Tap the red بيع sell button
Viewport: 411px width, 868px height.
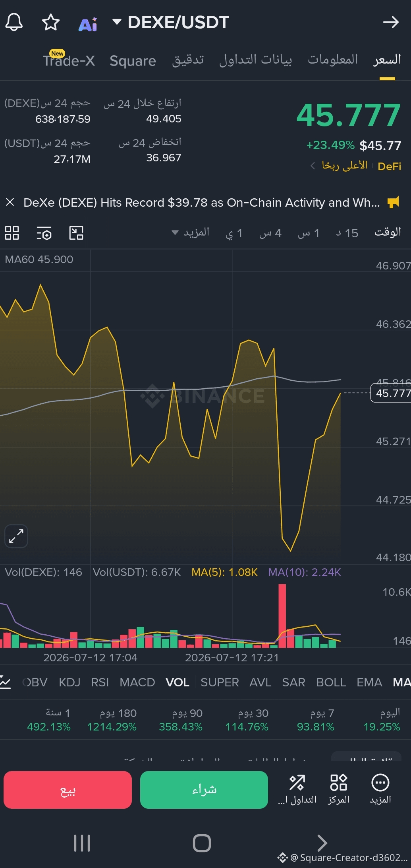click(68, 790)
